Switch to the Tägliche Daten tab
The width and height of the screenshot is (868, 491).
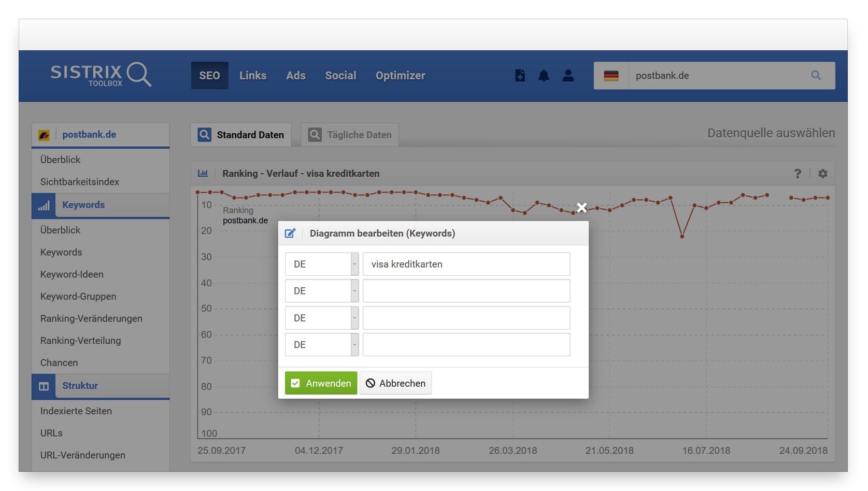(350, 135)
